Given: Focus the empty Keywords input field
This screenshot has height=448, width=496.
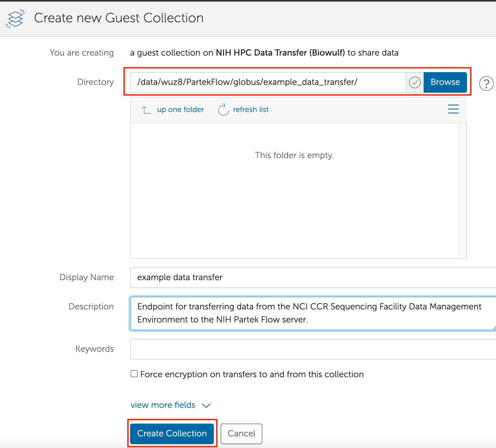Looking at the screenshot, I should [312, 349].
